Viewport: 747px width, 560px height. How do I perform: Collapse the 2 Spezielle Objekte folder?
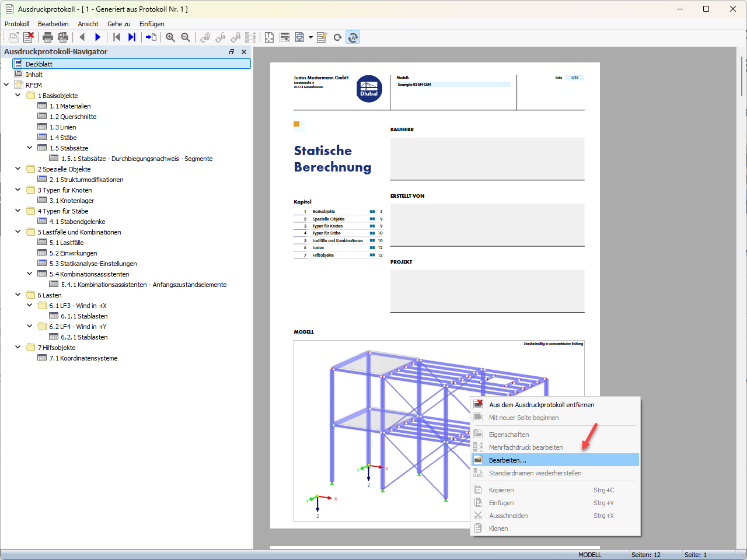click(18, 169)
